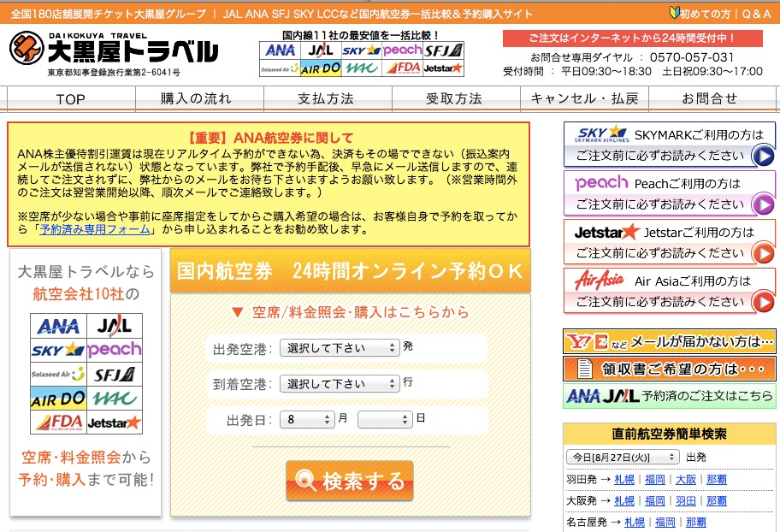Screen dimensions: 780x532
Task: Click 福岡 link in the 大阪発 row
Action: pyautogui.click(x=655, y=500)
